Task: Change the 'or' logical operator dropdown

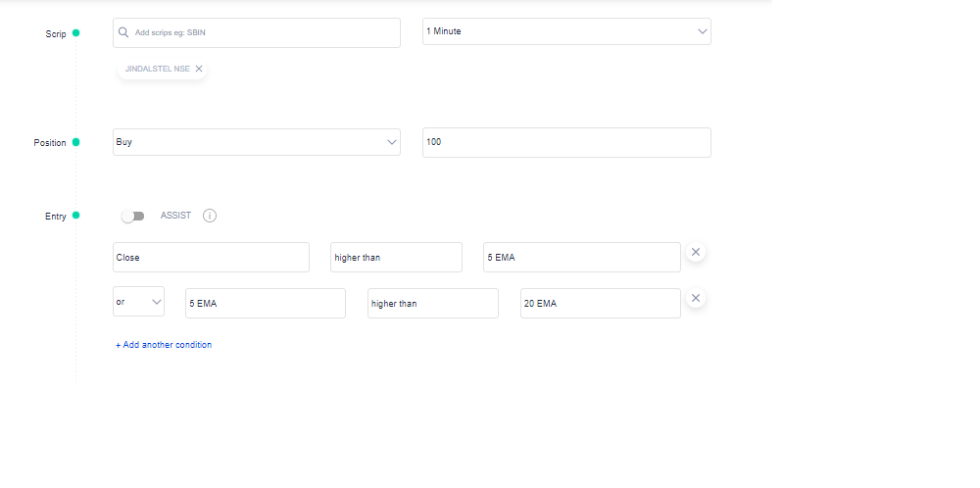Action: [x=139, y=302]
